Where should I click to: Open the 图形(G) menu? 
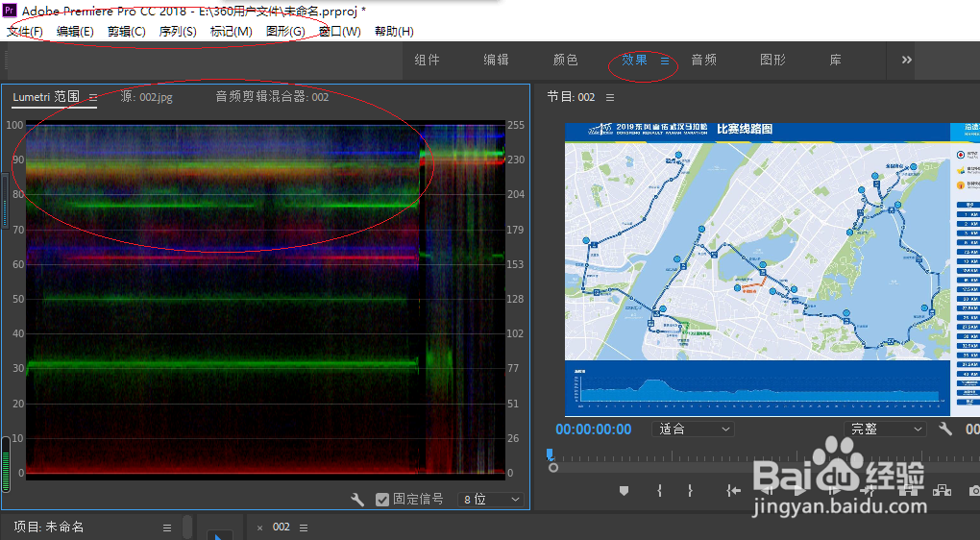285,32
